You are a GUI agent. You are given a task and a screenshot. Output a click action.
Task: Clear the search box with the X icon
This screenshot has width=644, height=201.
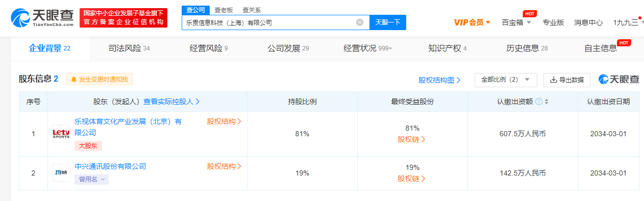tap(360, 22)
